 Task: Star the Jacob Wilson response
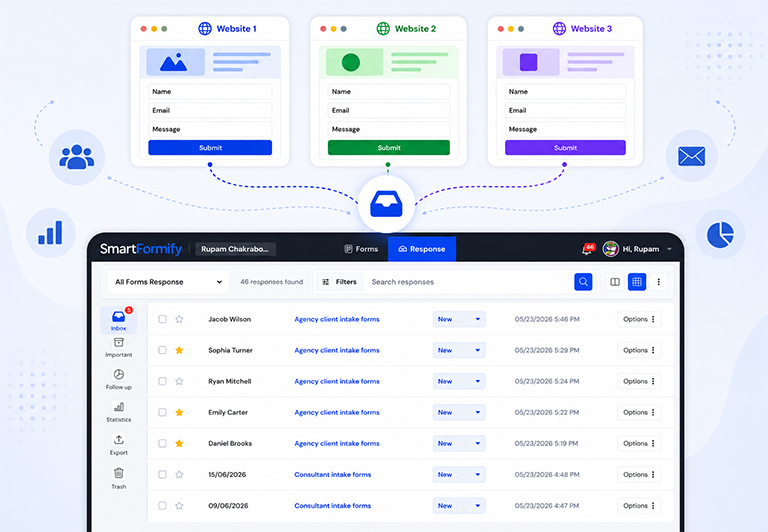pos(179,319)
